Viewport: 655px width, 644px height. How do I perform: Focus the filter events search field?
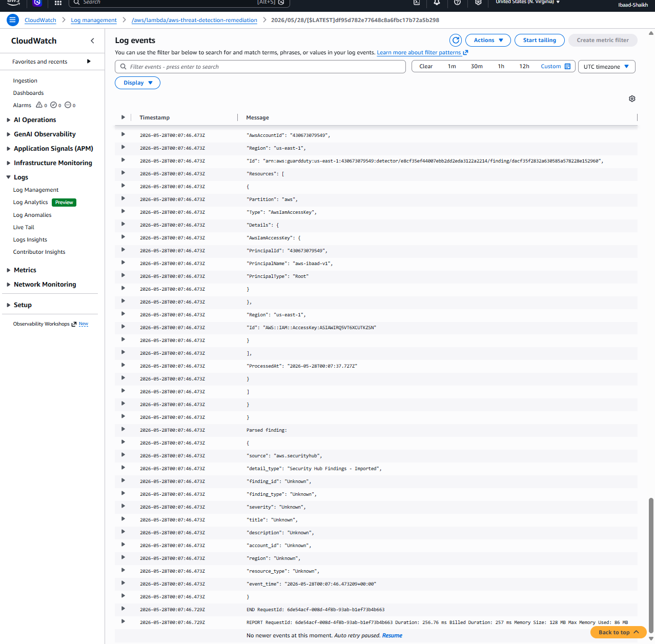tap(260, 67)
